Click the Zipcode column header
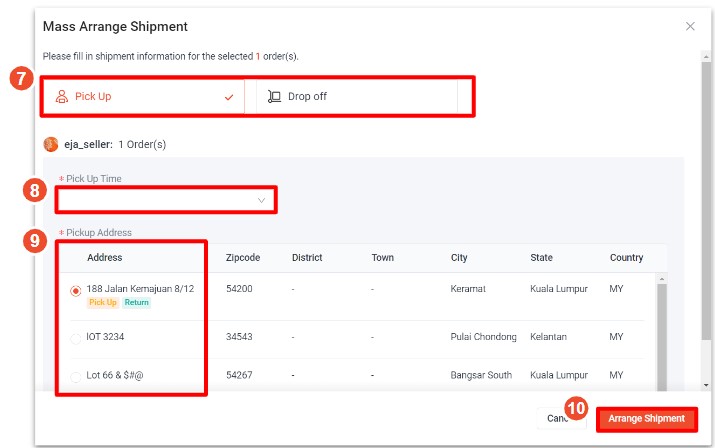 243,257
